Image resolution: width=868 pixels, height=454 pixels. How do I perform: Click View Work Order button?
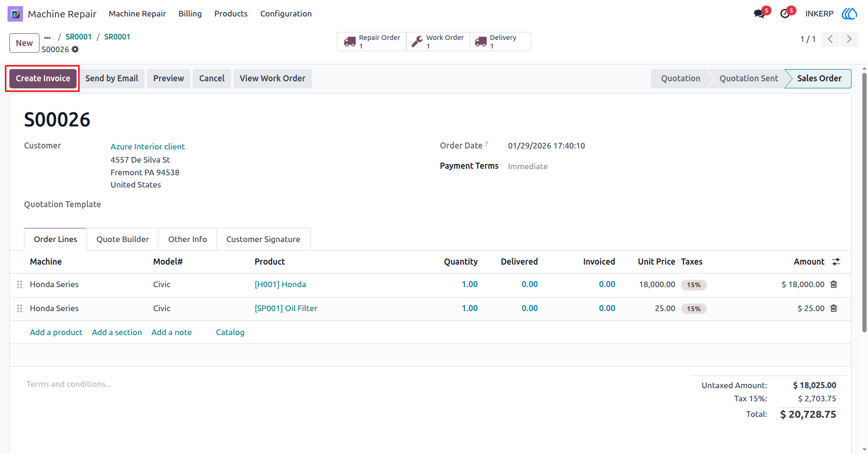click(272, 78)
